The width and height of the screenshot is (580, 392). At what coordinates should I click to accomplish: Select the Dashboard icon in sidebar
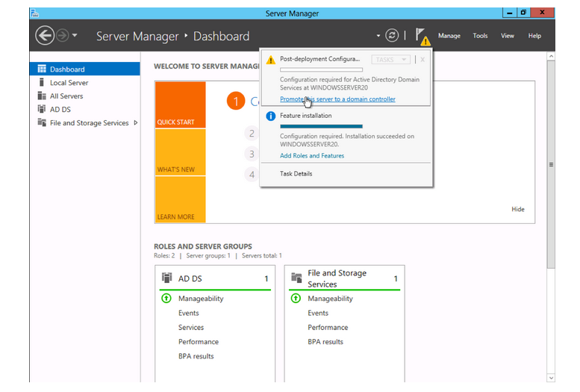(42, 69)
